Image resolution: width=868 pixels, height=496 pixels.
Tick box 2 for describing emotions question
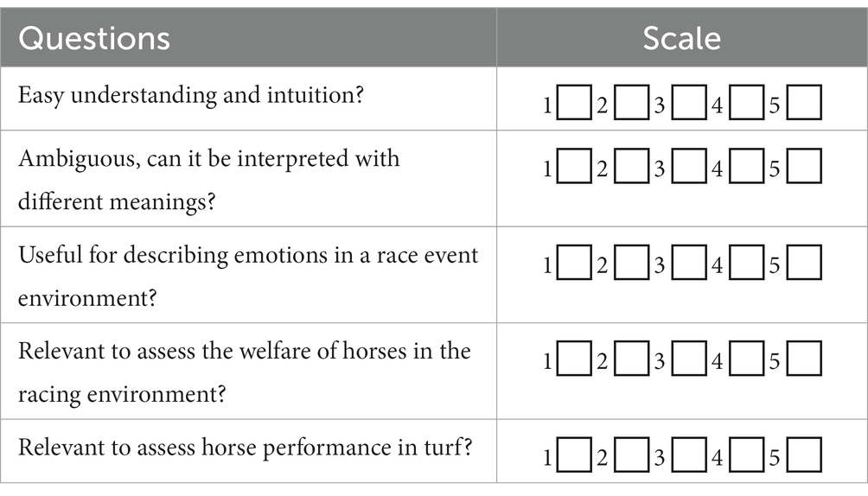632,263
